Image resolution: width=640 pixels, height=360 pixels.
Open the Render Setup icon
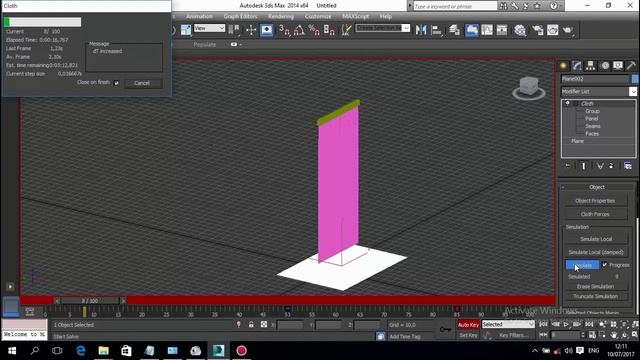538,30
